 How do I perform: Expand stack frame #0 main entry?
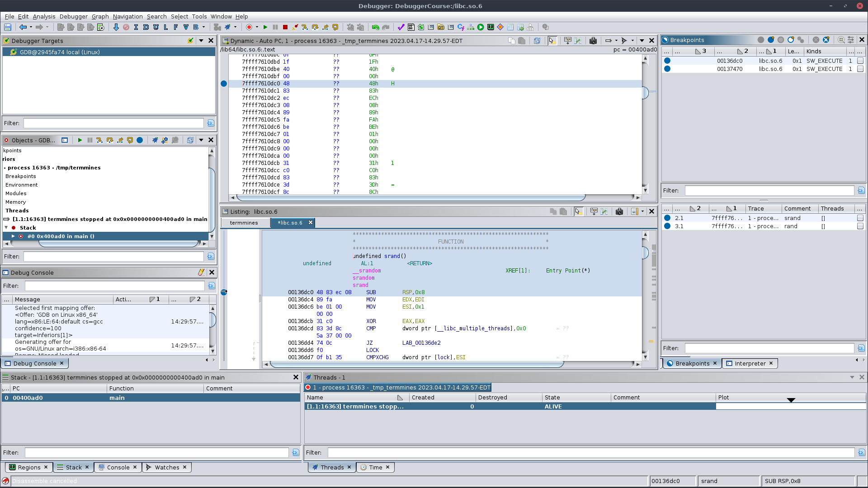coord(12,236)
